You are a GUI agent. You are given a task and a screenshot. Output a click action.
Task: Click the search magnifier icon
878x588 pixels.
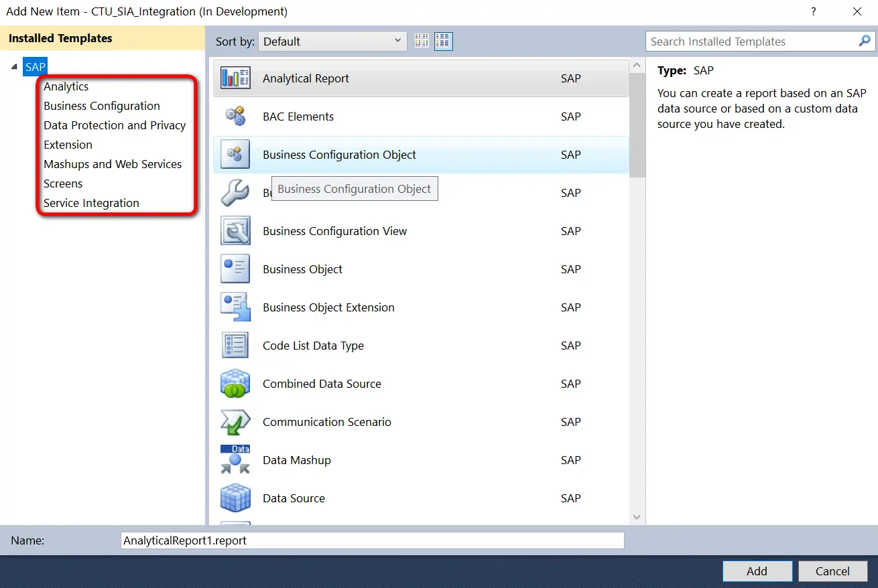[865, 41]
